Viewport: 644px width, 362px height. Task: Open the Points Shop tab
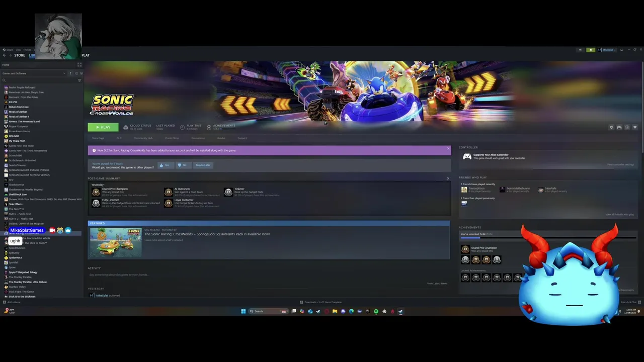[x=172, y=138]
